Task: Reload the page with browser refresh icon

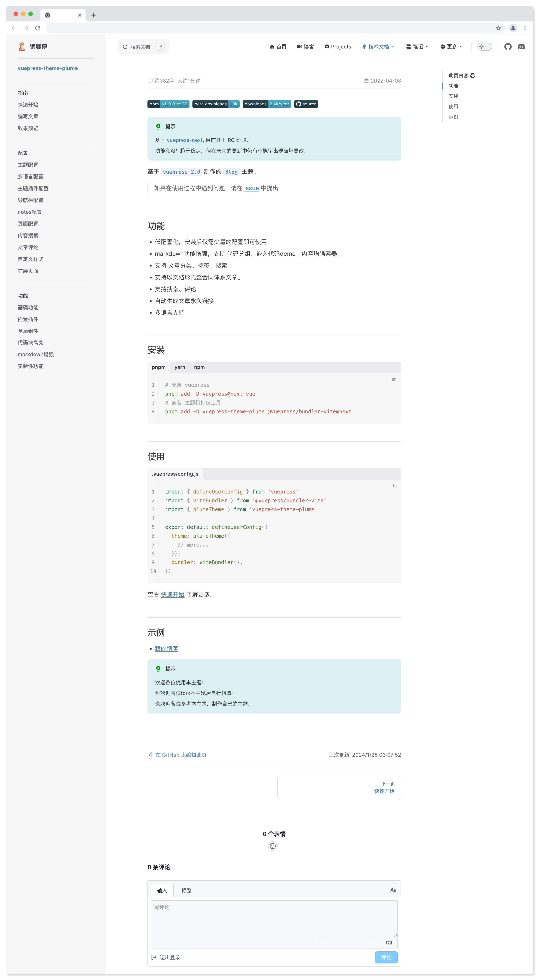Action: pyautogui.click(x=38, y=28)
